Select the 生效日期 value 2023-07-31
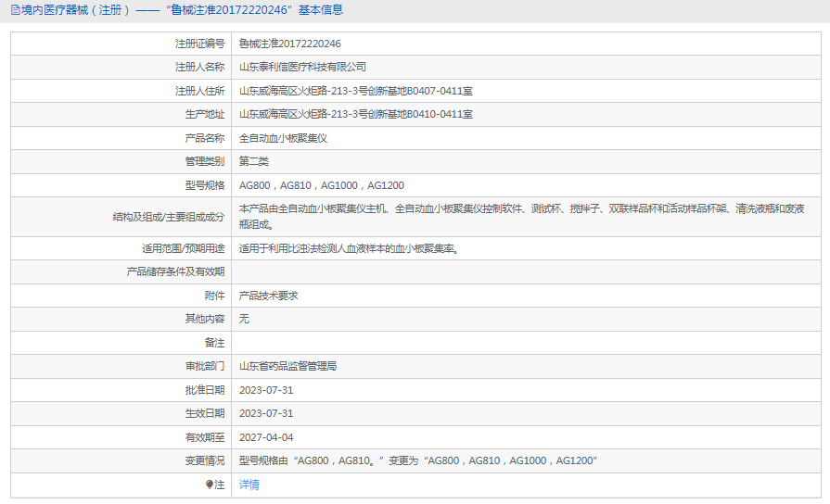The image size is (830, 504). tap(266, 413)
